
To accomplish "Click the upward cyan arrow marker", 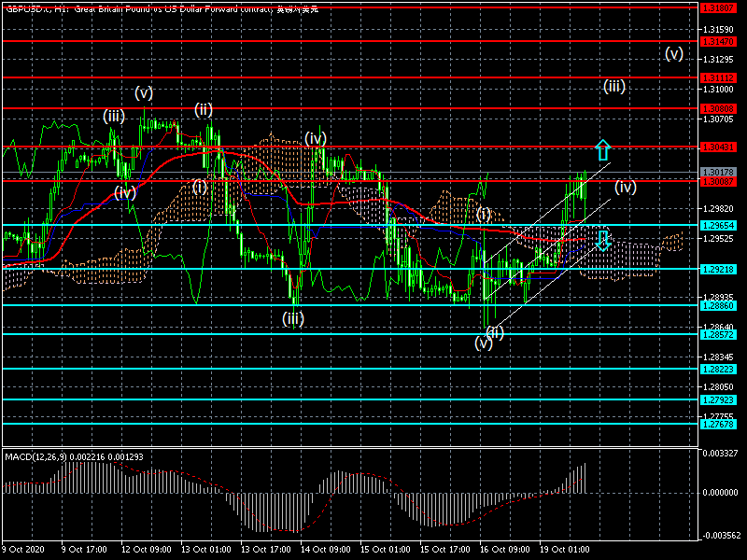I will tap(602, 149).
